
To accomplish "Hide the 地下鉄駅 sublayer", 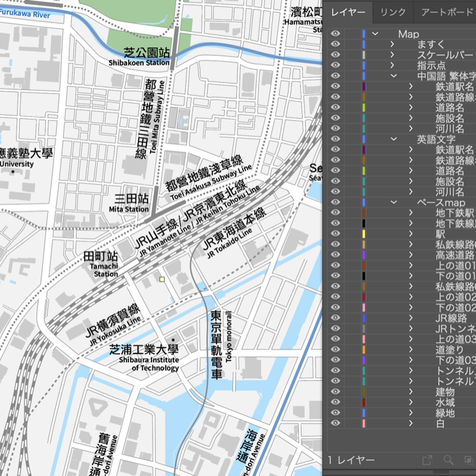I will click(335, 213).
